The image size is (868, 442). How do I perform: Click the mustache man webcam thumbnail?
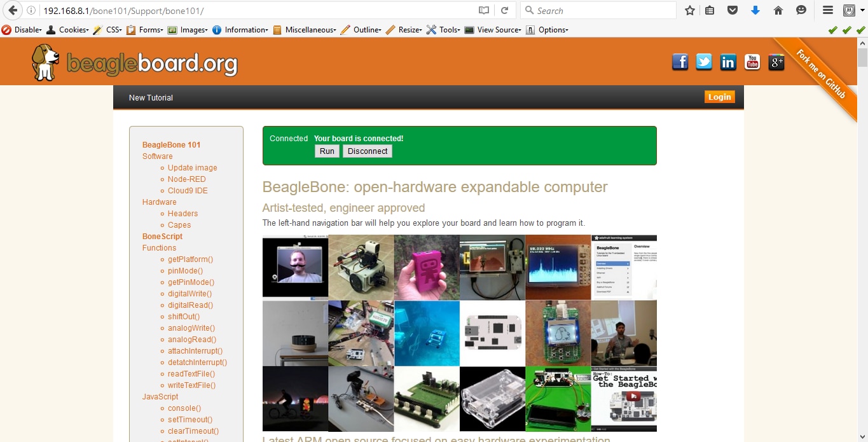point(295,267)
